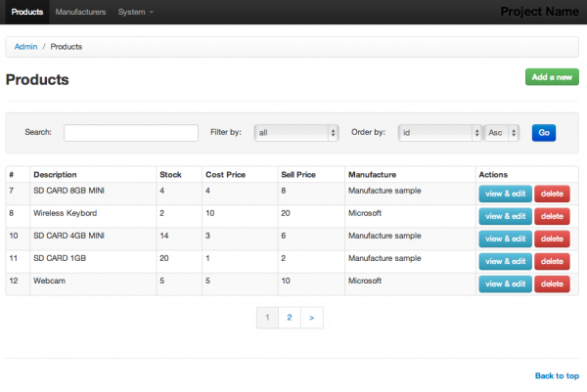The image size is (587, 392).
Task: View & edit the Webcam product
Action: pos(505,283)
